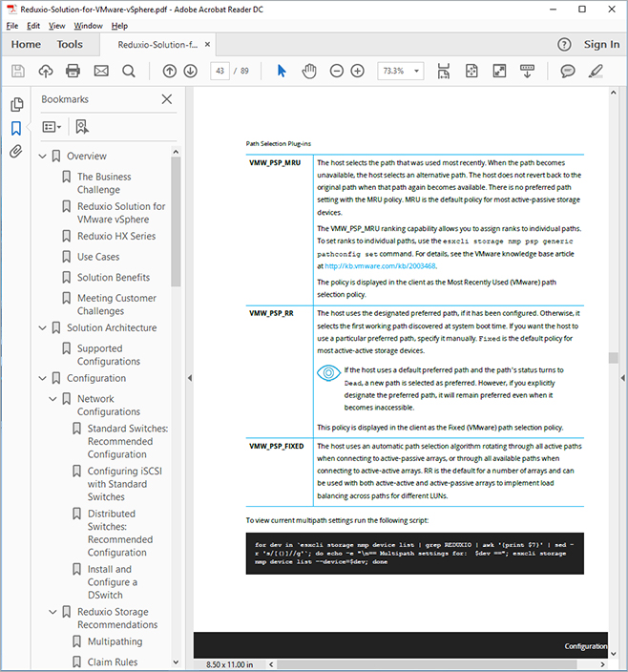This screenshot has width=628, height=672.
Task: Send file by email envelope icon
Action: (101, 71)
